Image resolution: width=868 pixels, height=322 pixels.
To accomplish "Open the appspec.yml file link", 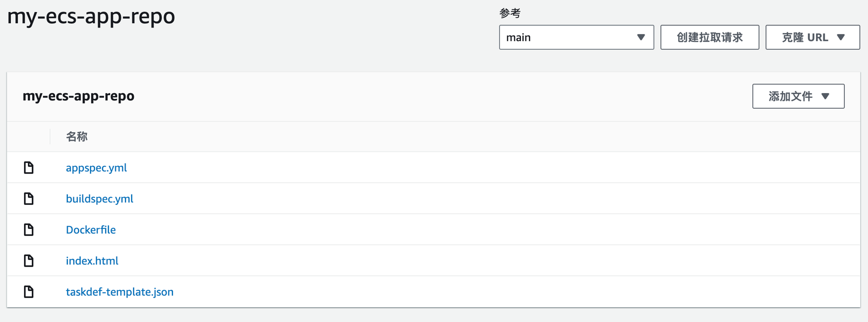I will [96, 168].
